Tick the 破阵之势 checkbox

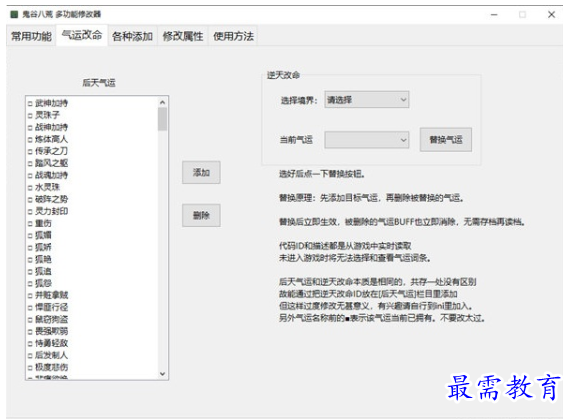point(30,200)
